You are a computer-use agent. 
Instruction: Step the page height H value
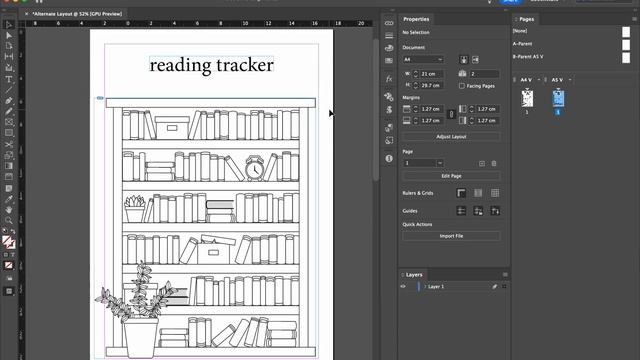pos(416,85)
